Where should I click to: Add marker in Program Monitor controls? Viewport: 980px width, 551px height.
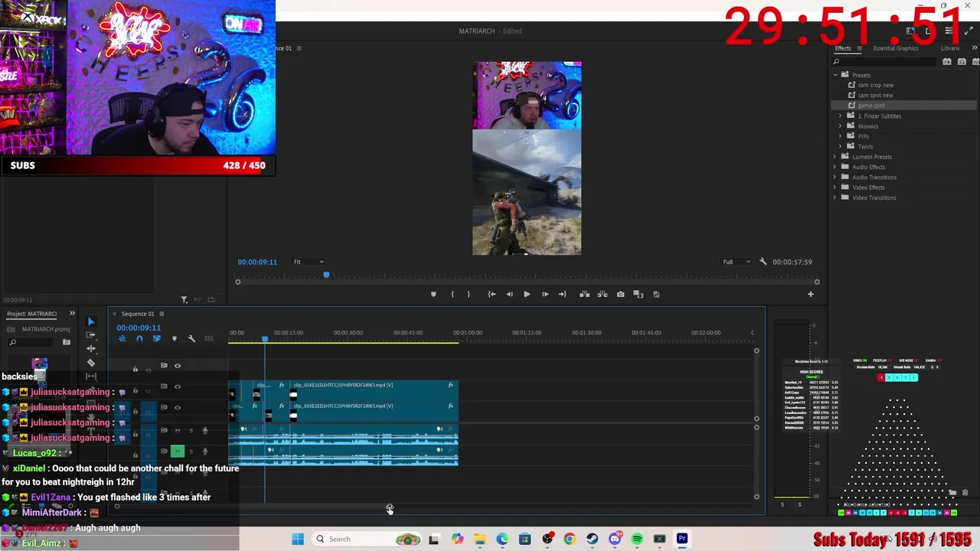click(433, 294)
